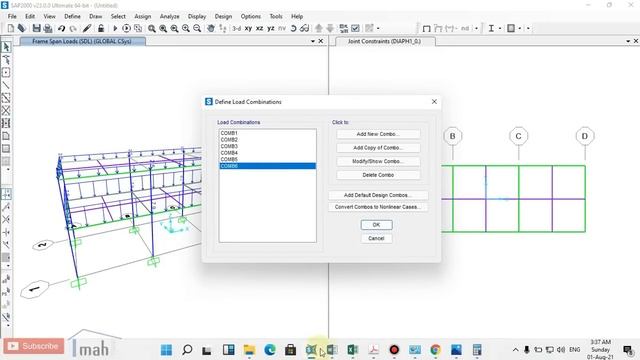The height and width of the screenshot is (360, 640).
Task: Click the I-section frame properties icon
Action: [491, 28]
